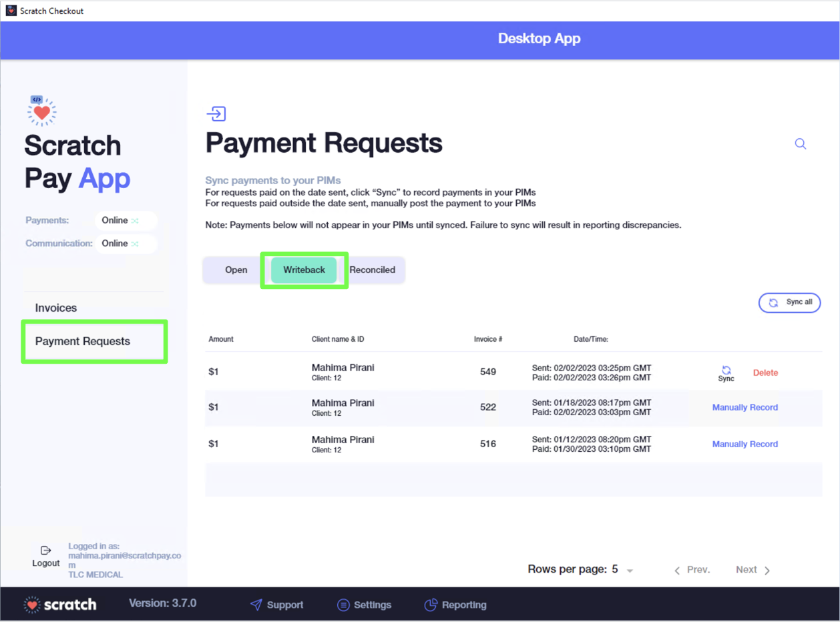Click the TLC MEDICAL practice name
The image size is (840, 622).
pos(95,575)
